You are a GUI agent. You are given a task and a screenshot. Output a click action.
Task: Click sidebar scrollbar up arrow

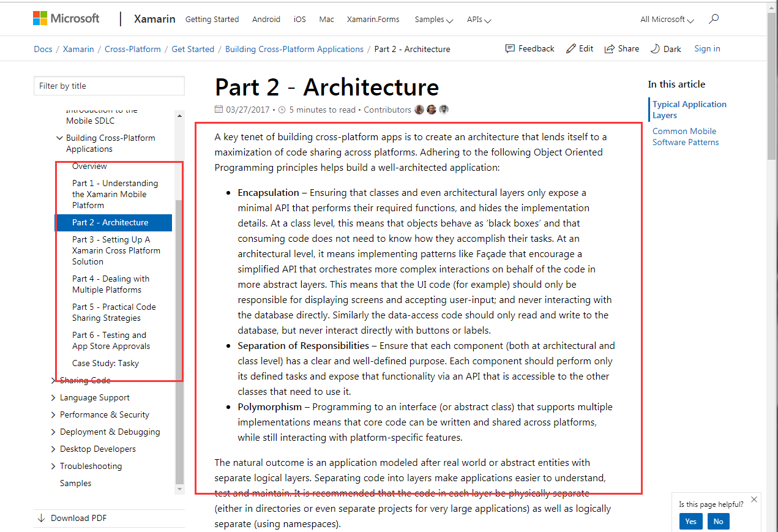(179, 115)
